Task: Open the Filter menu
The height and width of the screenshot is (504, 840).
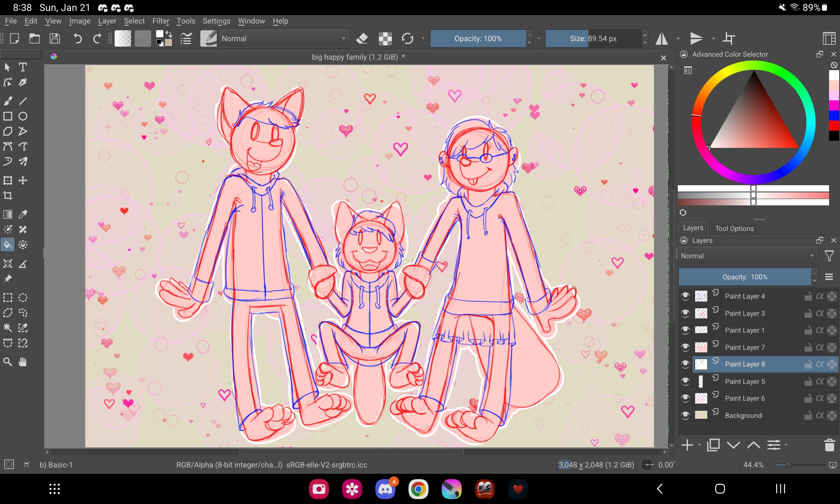Action: [160, 21]
